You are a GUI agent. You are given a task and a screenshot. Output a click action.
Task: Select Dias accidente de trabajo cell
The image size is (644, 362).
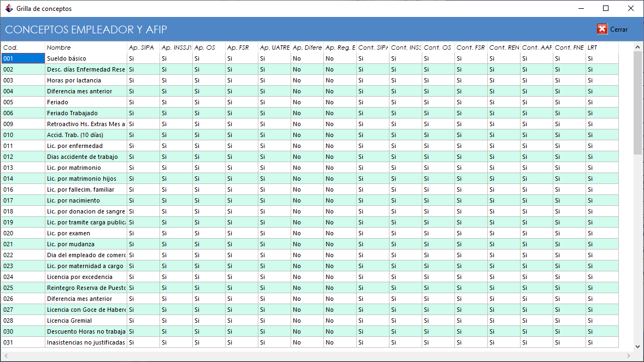tap(86, 157)
